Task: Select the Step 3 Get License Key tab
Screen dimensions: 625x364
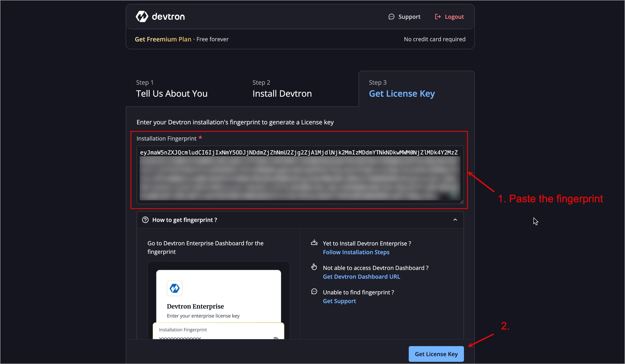Action: point(402,89)
